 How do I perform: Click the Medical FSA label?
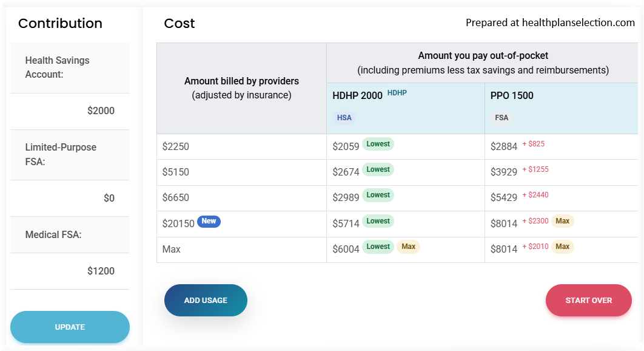(53, 235)
